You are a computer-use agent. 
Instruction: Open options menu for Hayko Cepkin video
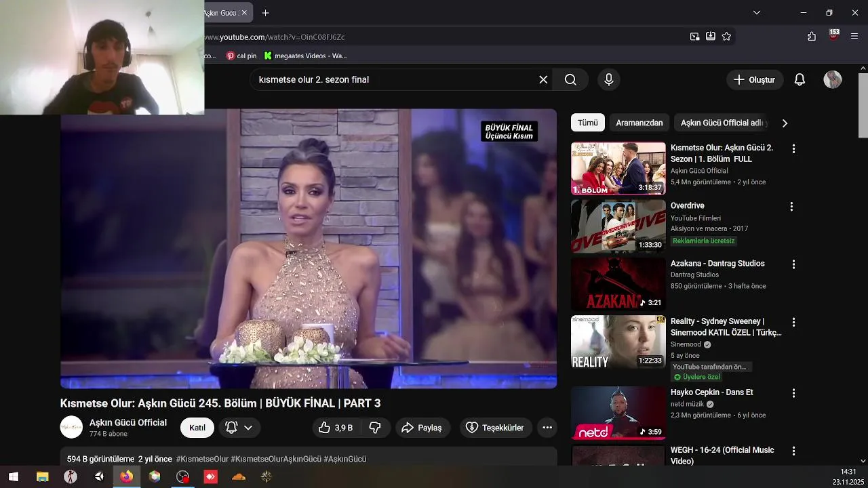793,393
